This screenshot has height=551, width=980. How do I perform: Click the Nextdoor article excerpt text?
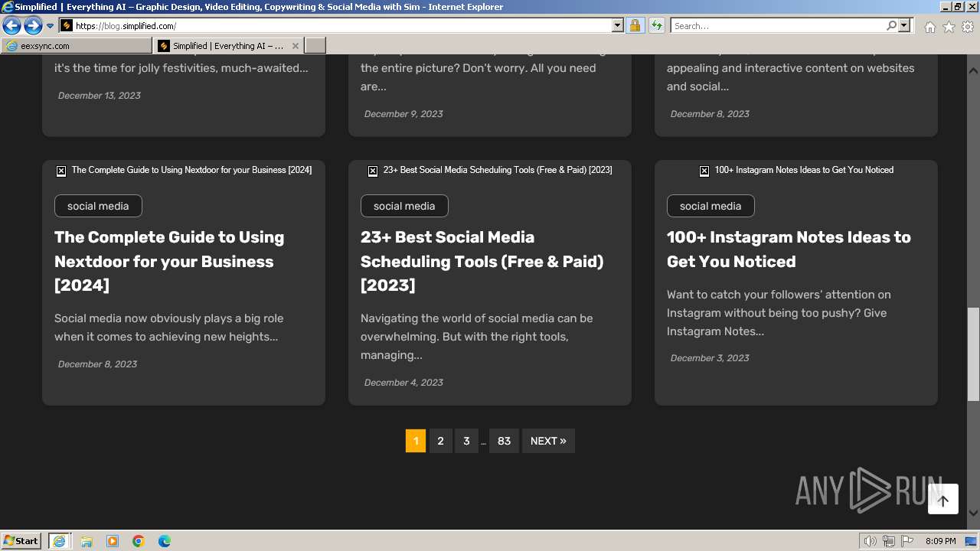169,328
